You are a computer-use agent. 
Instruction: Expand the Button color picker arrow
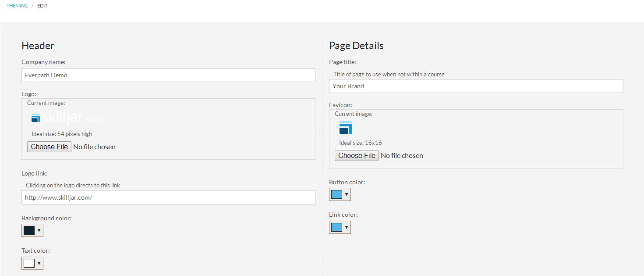pos(347,194)
